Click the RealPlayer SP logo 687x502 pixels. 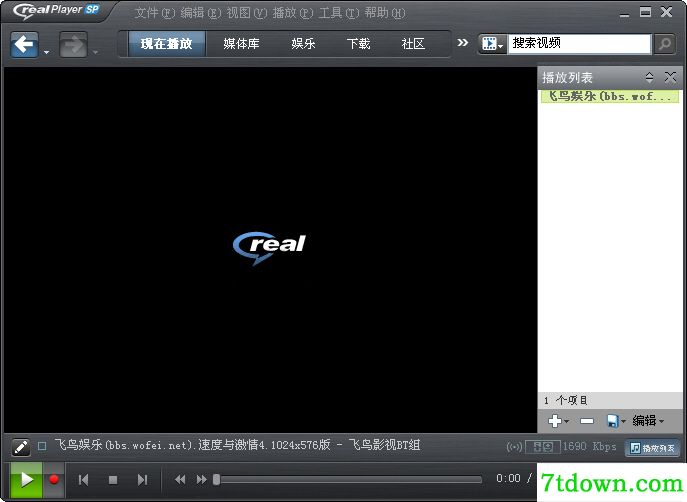pyautogui.click(x=56, y=11)
